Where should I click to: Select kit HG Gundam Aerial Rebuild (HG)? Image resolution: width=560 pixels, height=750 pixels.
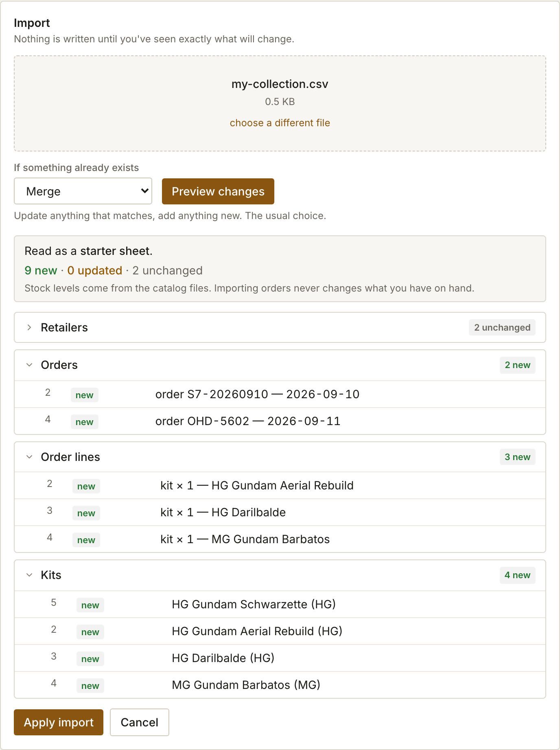click(280, 631)
